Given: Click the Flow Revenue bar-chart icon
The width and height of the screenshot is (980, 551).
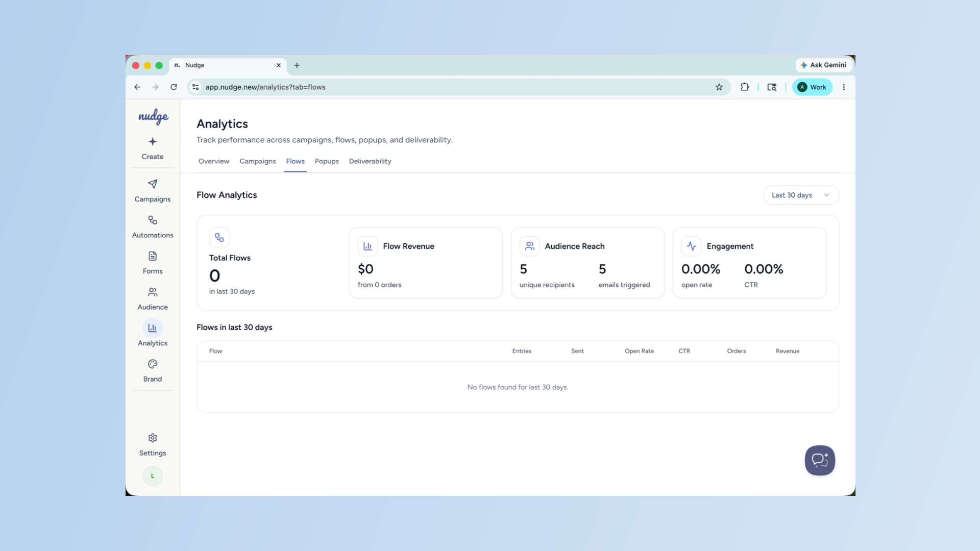Looking at the screenshot, I should [367, 246].
